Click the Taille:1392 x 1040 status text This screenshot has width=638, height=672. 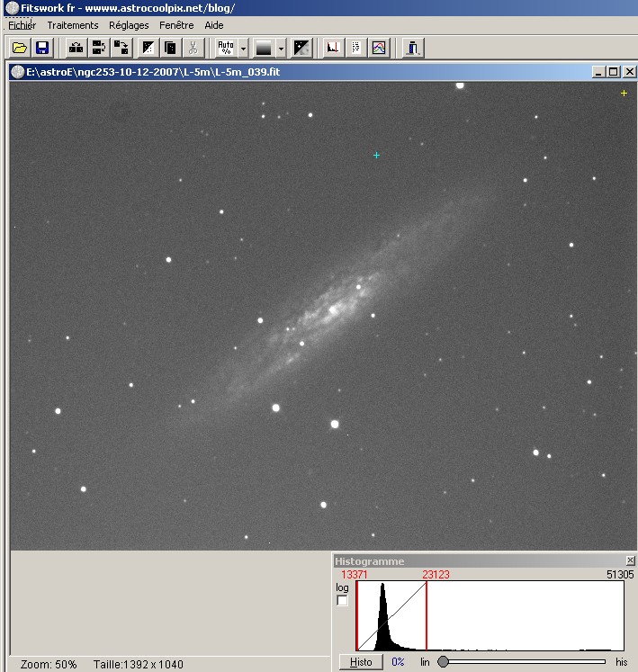point(138,664)
